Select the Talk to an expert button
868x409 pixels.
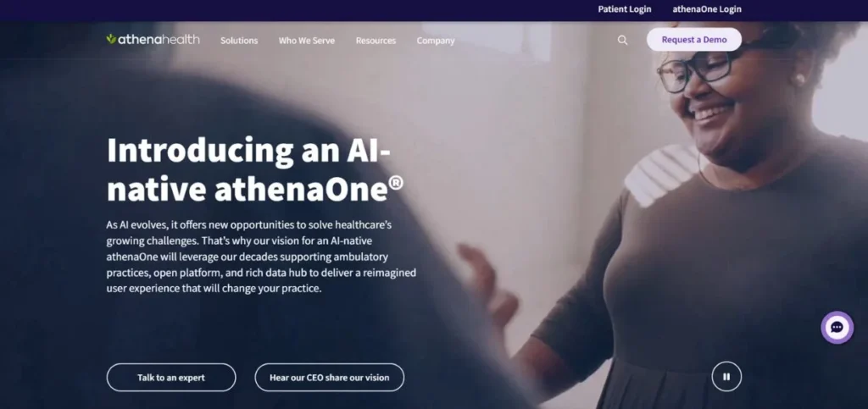[x=171, y=378]
